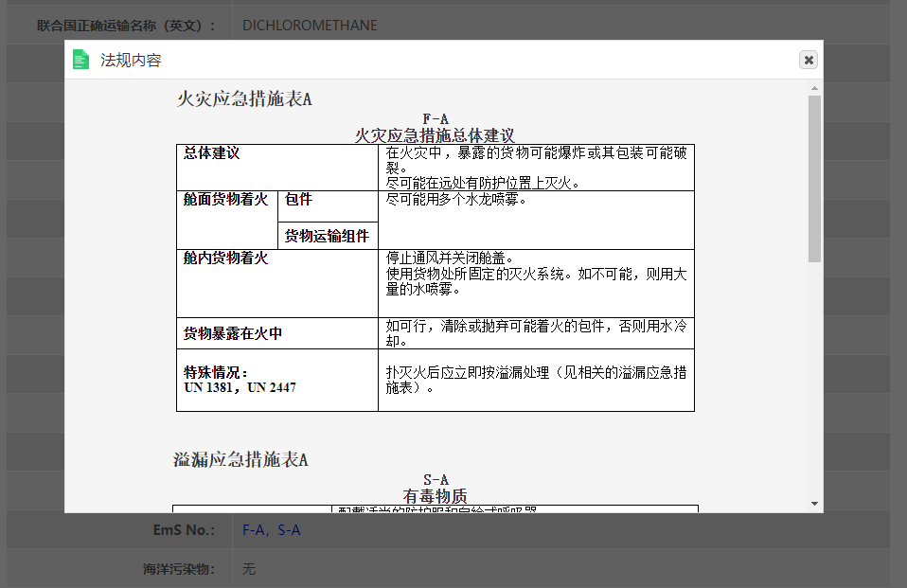Click the 包件 cell
This screenshot has width=907, height=588.
pos(328,206)
